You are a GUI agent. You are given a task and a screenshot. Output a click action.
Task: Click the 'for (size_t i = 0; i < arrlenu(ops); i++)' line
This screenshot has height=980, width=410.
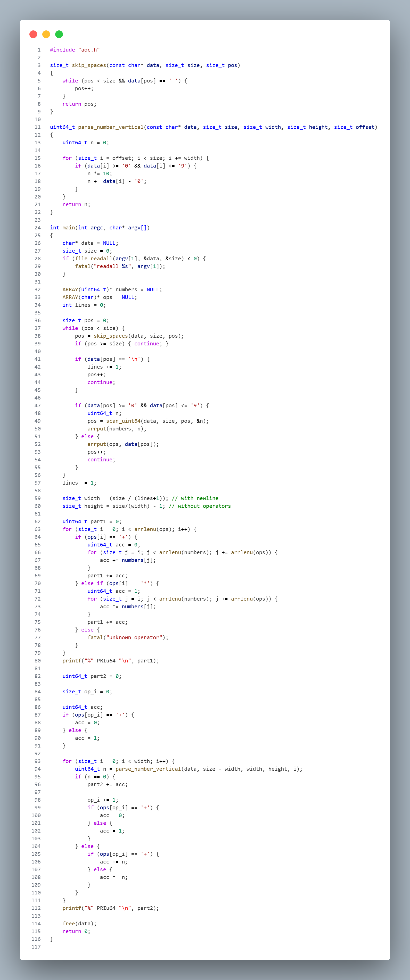(129, 529)
